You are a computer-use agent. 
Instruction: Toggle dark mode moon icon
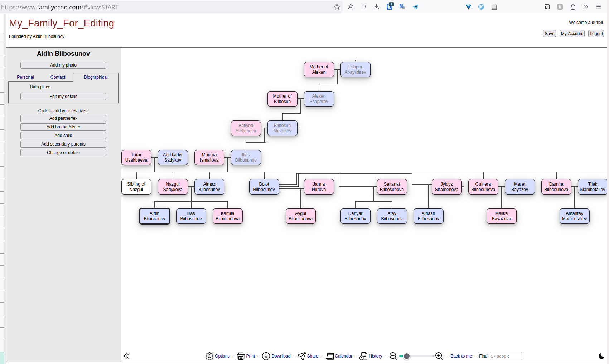[601, 356]
